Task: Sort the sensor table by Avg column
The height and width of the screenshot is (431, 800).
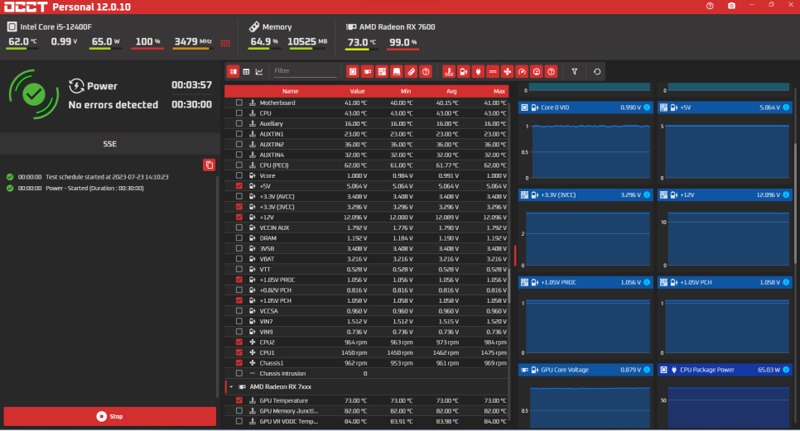Action: (452, 91)
